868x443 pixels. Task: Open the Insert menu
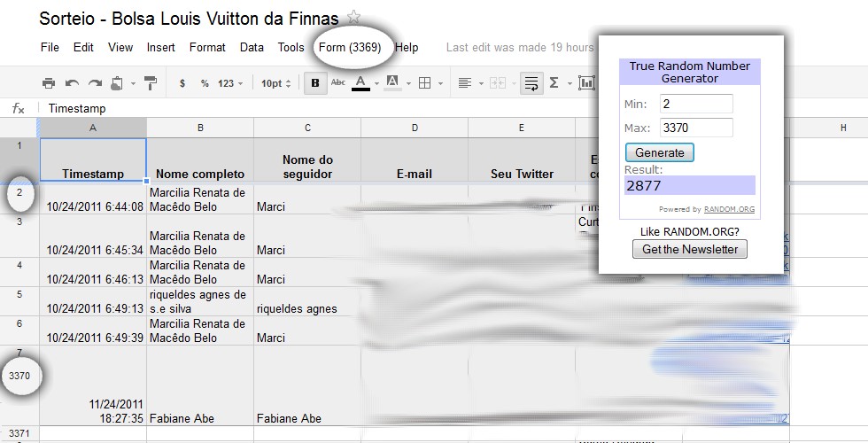(x=160, y=48)
